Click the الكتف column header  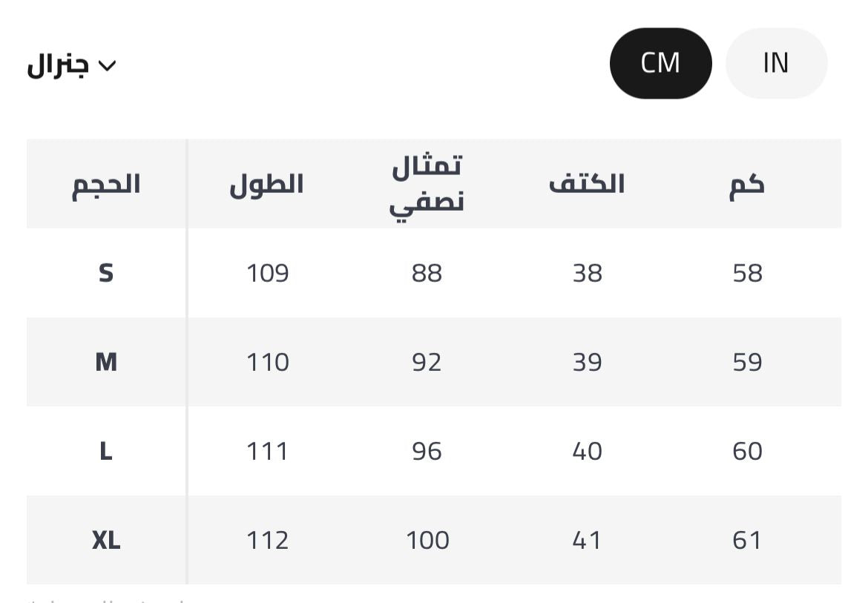(587, 184)
